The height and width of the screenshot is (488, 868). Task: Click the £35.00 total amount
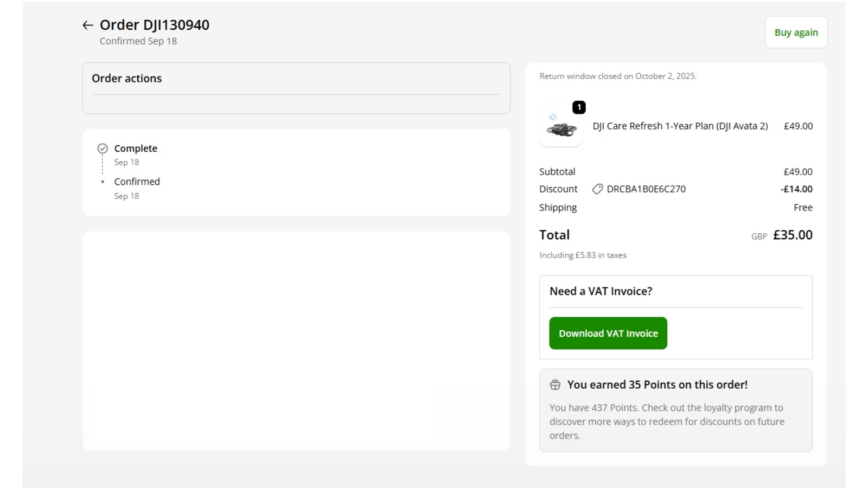tap(792, 235)
